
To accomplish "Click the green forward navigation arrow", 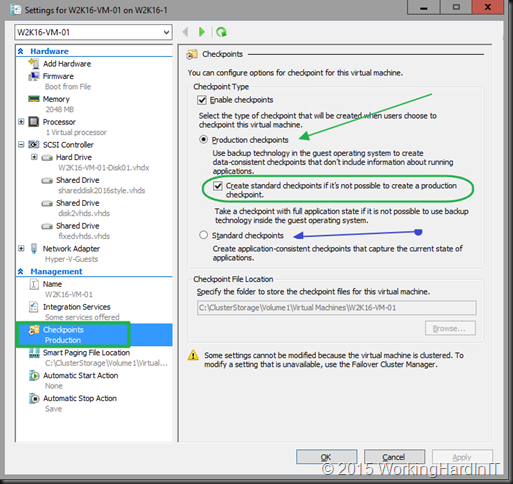I will (x=201, y=32).
